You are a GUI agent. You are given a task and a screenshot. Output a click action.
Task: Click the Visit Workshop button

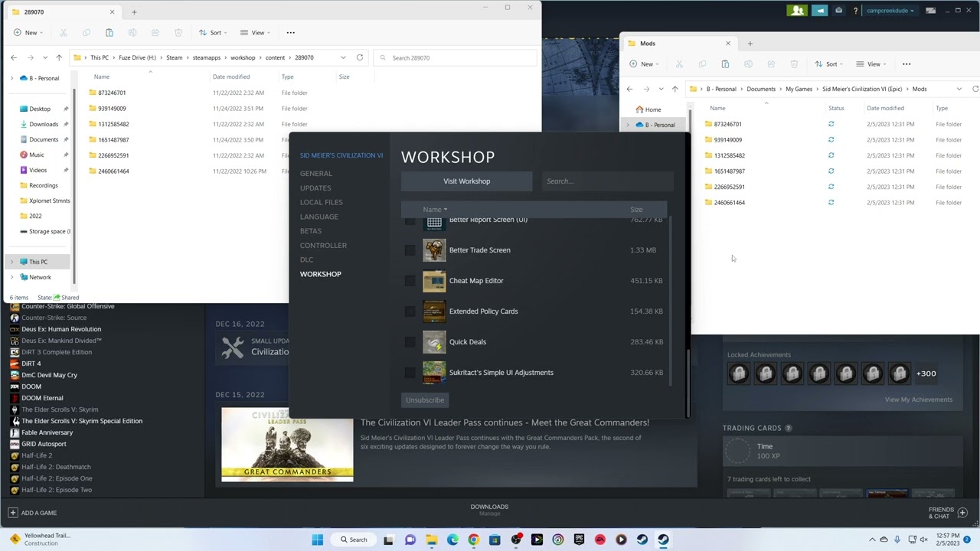click(x=467, y=181)
